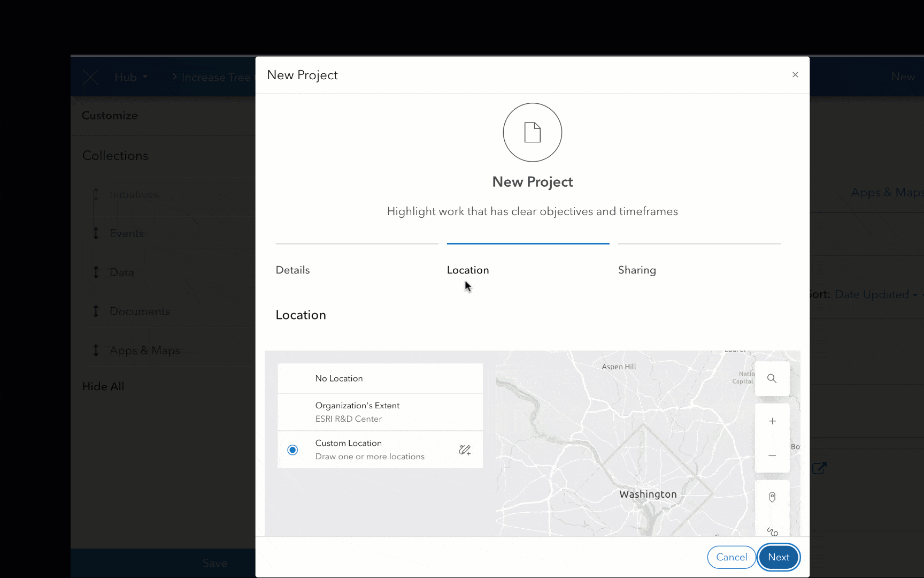This screenshot has width=924, height=578.
Task: Click the Customize panel heading
Action: click(110, 116)
